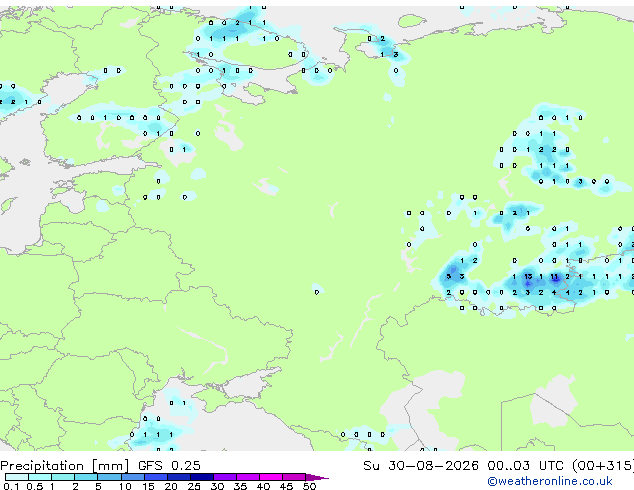Select the "00..03" hour range text
634x490 pixels.
point(508,466)
